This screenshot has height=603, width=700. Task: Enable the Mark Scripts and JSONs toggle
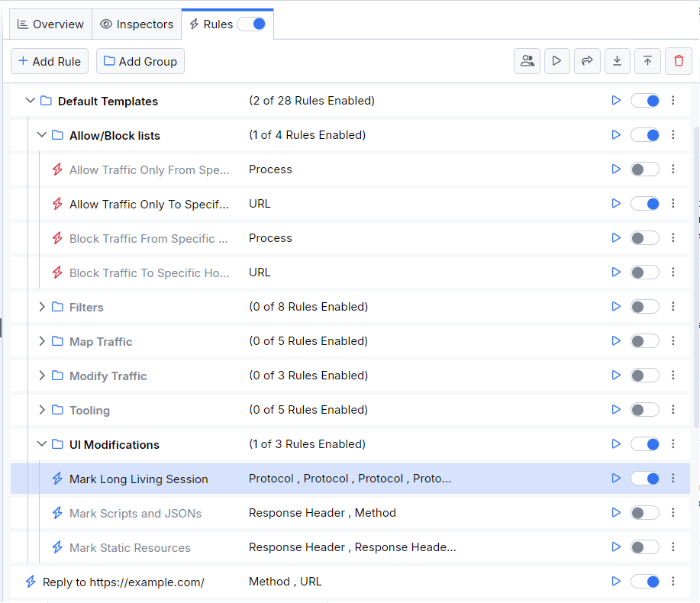[644, 513]
